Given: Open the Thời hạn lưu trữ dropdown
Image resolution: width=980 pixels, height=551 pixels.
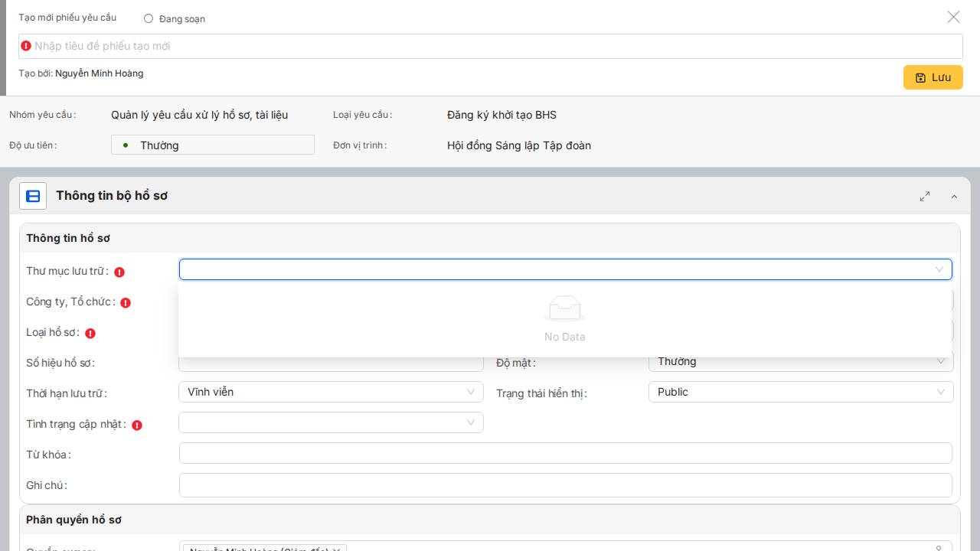Looking at the screenshot, I should click(331, 392).
